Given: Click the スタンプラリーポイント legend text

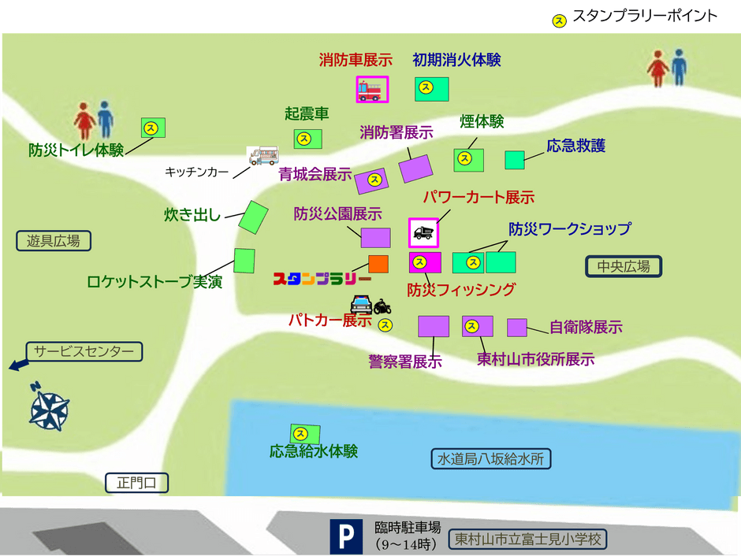Looking at the screenshot, I should click(645, 16).
